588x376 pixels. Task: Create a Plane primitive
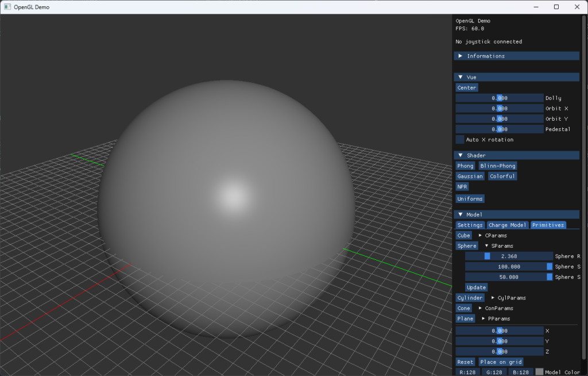[465, 319]
